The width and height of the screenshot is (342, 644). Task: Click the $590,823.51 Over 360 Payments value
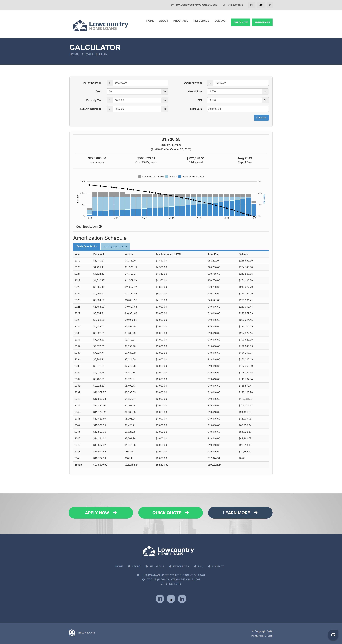click(x=146, y=158)
